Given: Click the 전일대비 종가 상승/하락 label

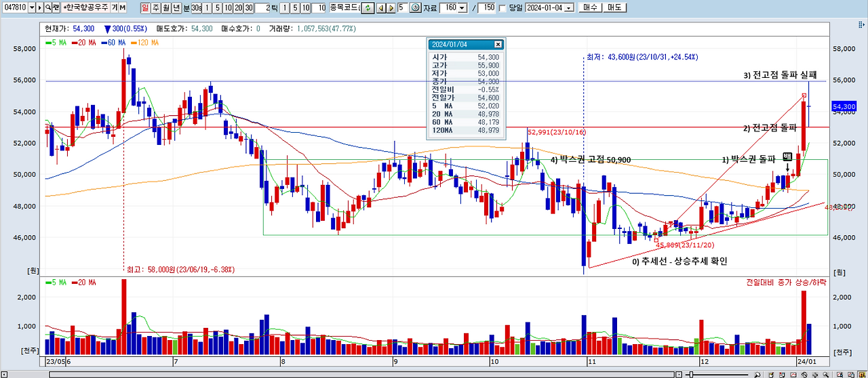Looking at the screenshot, I should (786, 282).
